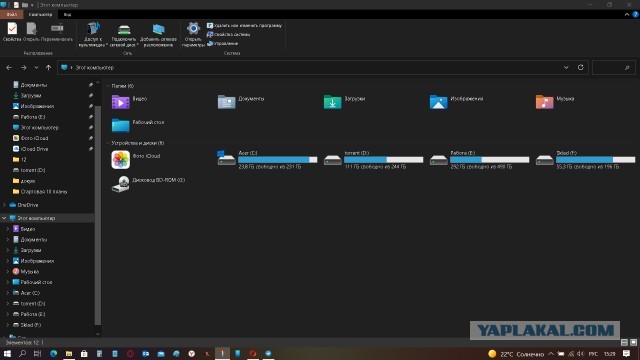The width and height of the screenshot is (640, 360).
Task: Collapse the ribbon with the chevron
Action: tap(627, 14)
